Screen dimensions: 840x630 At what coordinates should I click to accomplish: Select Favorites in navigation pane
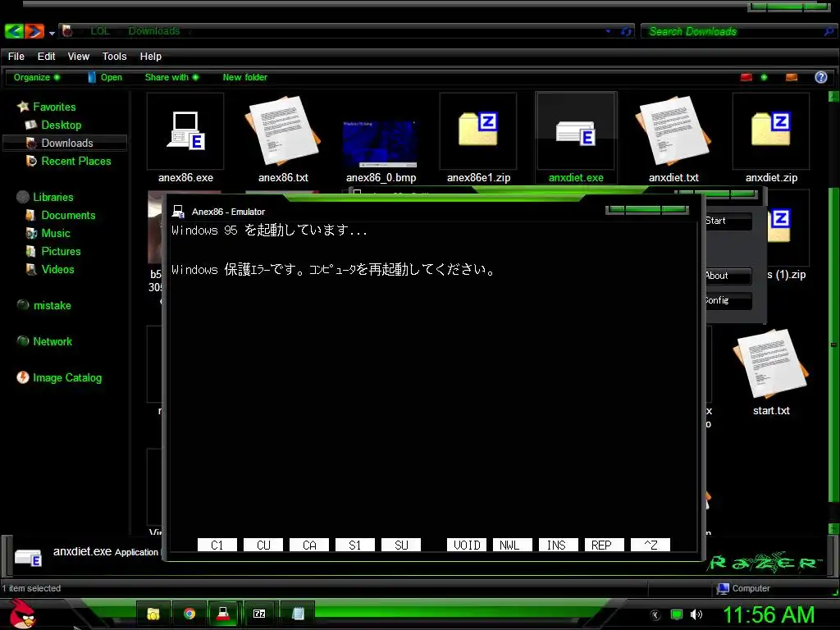tap(54, 107)
